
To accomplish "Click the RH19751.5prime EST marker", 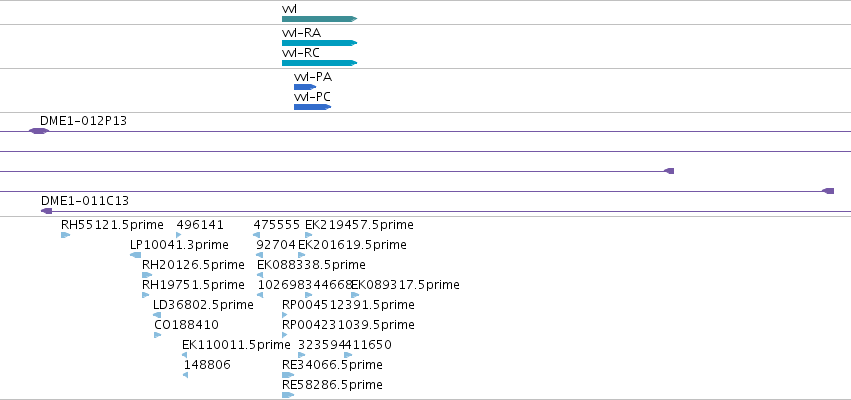I will point(145,295).
